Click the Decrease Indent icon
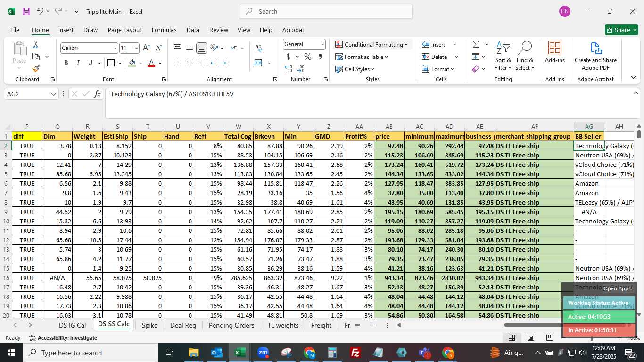 tap(214, 63)
